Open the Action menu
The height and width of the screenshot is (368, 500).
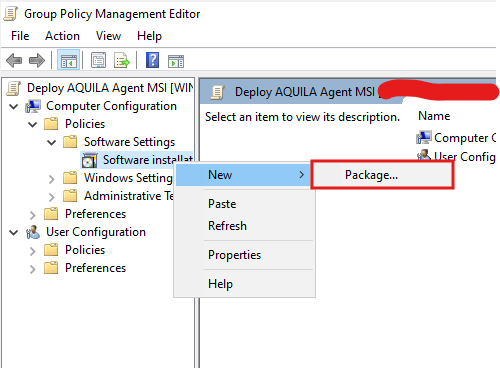tap(62, 36)
